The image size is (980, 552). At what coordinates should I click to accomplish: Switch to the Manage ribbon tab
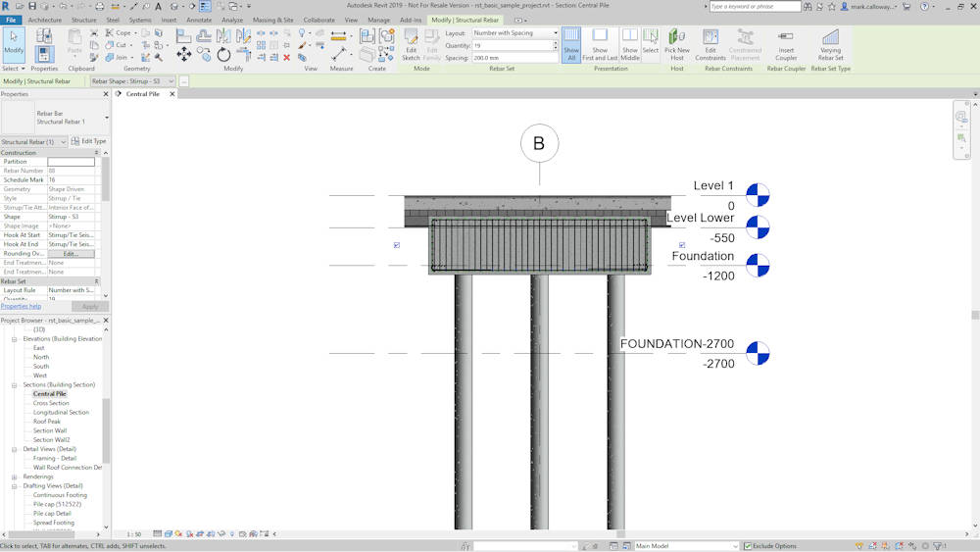378,20
